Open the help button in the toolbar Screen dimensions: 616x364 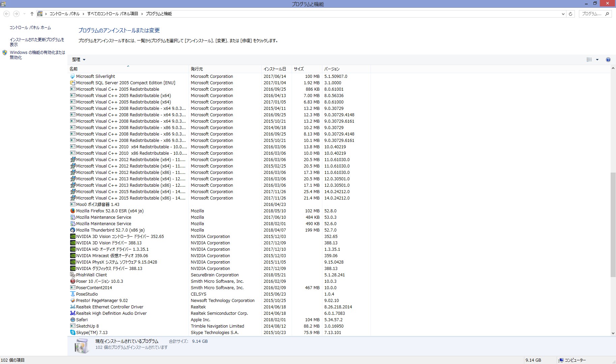(x=608, y=60)
